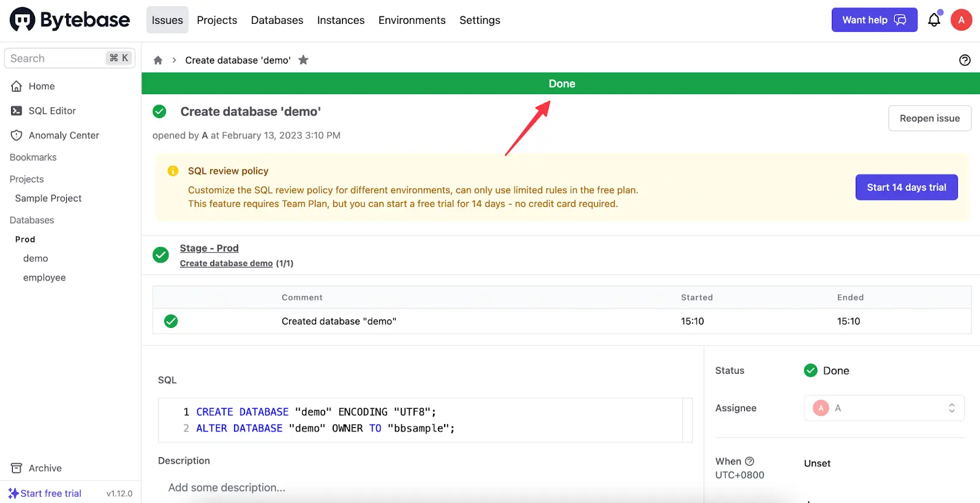This screenshot has width=980, height=503.
Task: Click Start 14 days trial button
Action: (907, 187)
